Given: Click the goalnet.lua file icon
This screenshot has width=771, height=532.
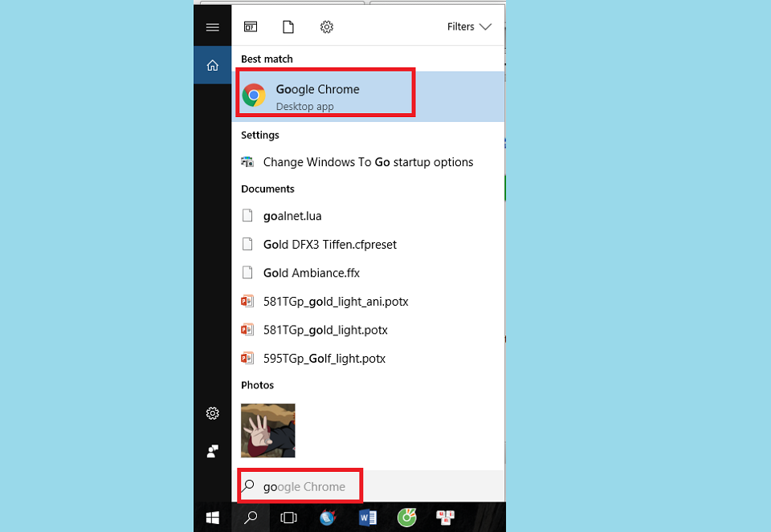Looking at the screenshot, I should tap(247, 215).
